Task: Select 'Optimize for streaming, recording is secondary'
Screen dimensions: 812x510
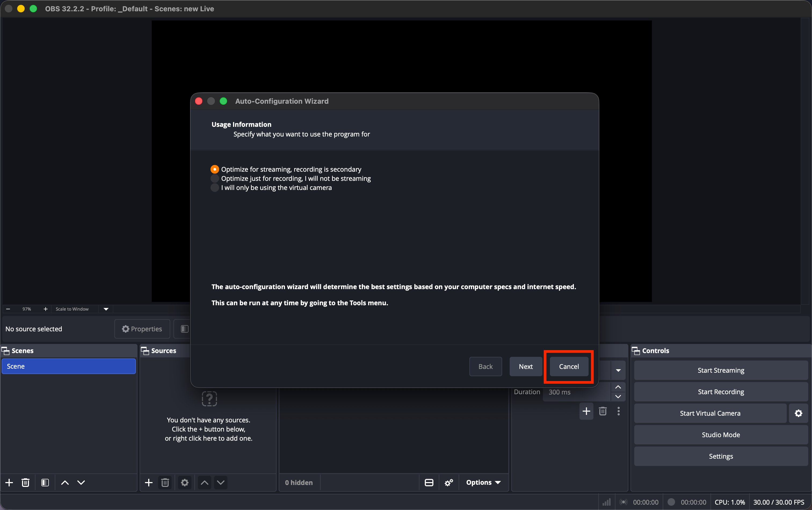Action: 286,169
